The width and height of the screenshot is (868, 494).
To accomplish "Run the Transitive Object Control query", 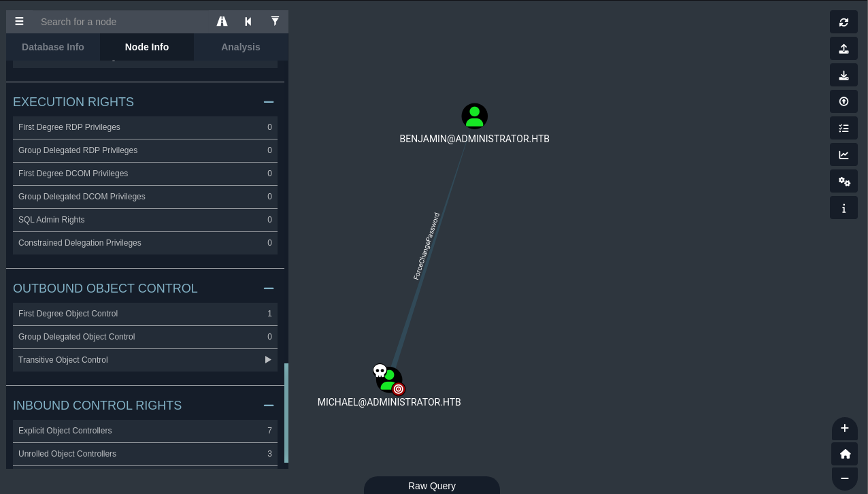I will tap(267, 360).
